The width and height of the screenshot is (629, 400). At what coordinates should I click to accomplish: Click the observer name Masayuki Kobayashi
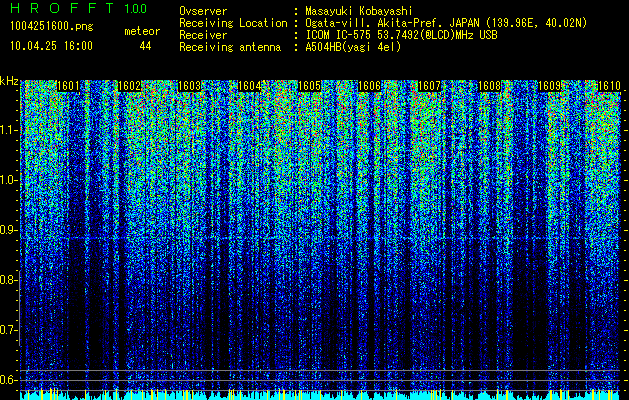[x=359, y=11]
